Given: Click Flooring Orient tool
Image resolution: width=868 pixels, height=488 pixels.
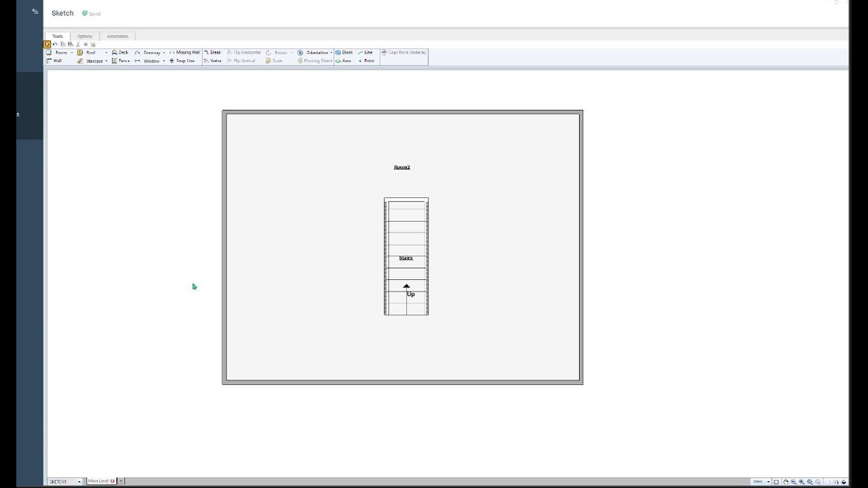Looking at the screenshot, I should (315, 61).
